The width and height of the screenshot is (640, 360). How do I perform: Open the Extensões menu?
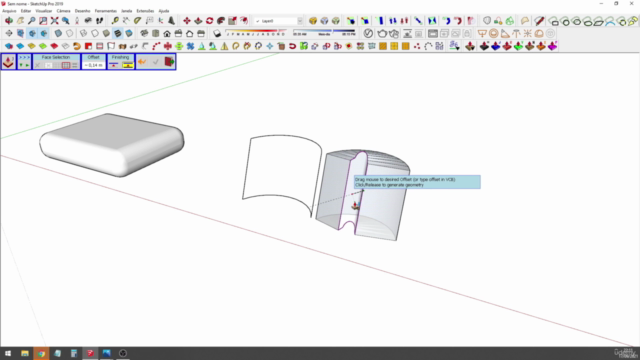click(145, 11)
